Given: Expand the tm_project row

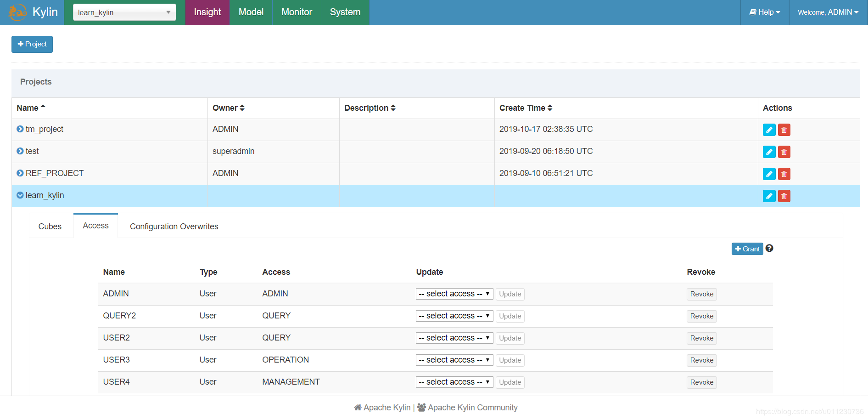Looking at the screenshot, I should coord(19,129).
